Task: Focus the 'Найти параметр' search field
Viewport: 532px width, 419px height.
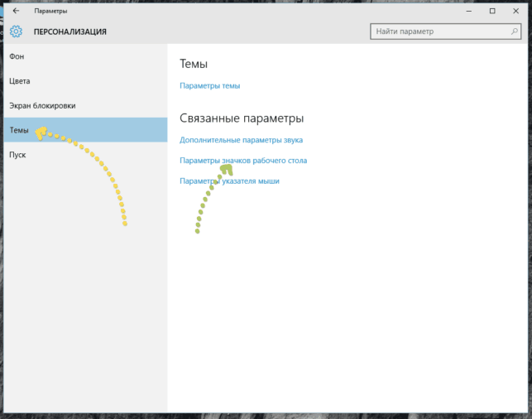Action: [x=445, y=31]
